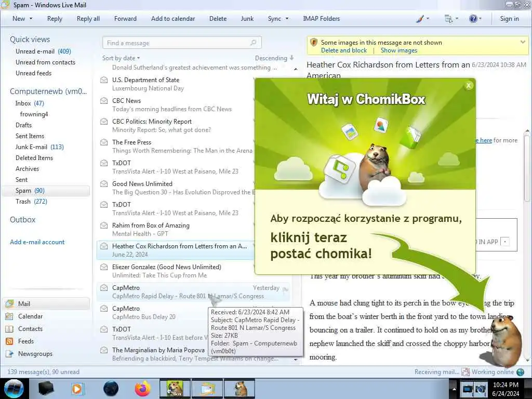Open the media player taskbar icon
This screenshot has height=399, width=532.
pos(78,389)
